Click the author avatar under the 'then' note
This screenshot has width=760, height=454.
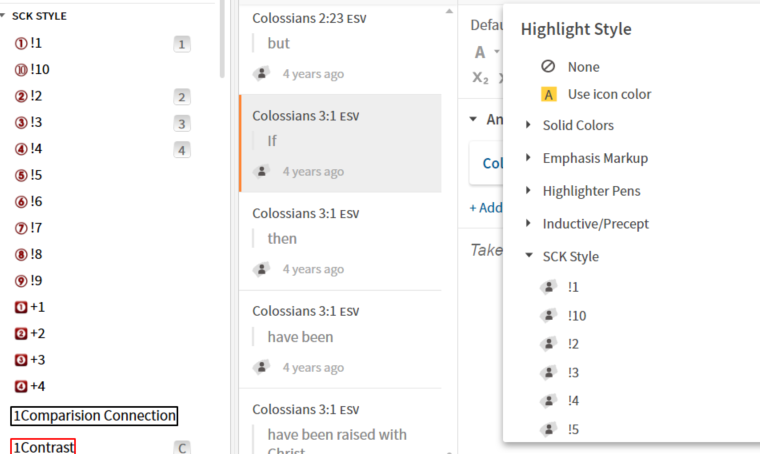(x=262, y=269)
